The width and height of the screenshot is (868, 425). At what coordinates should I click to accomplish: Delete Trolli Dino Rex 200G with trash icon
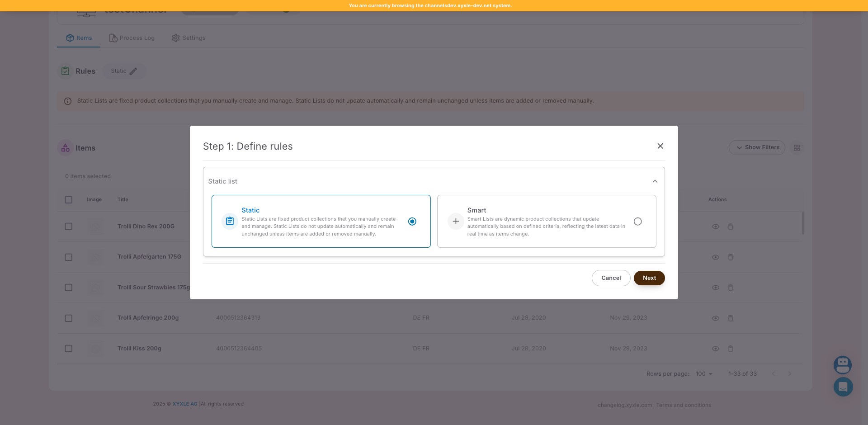pyautogui.click(x=730, y=227)
